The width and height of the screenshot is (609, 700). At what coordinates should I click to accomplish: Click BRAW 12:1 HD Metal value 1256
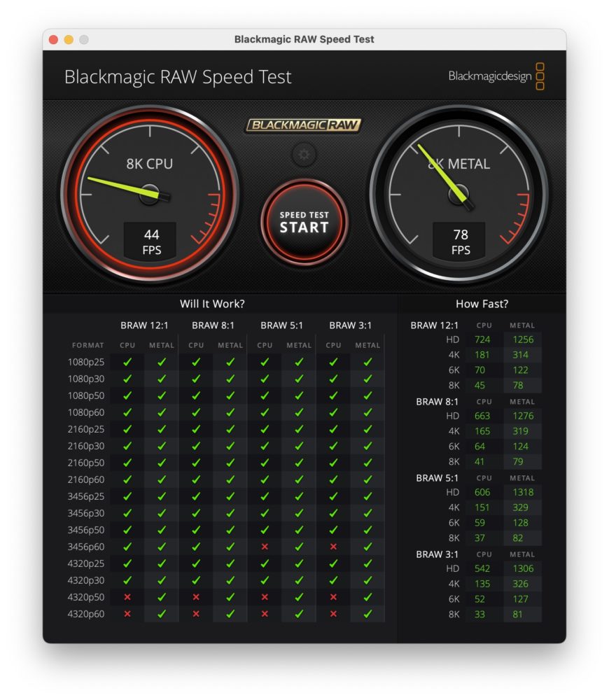coord(523,339)
